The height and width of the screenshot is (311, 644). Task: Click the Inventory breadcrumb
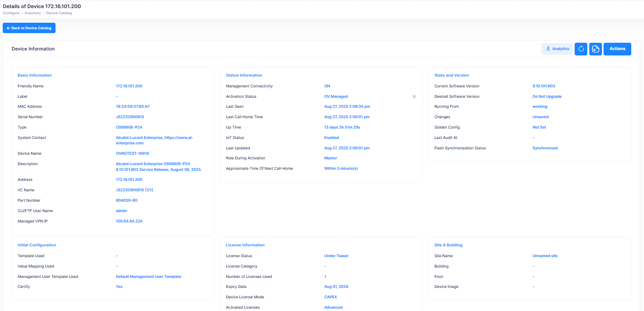click(33, 13)
